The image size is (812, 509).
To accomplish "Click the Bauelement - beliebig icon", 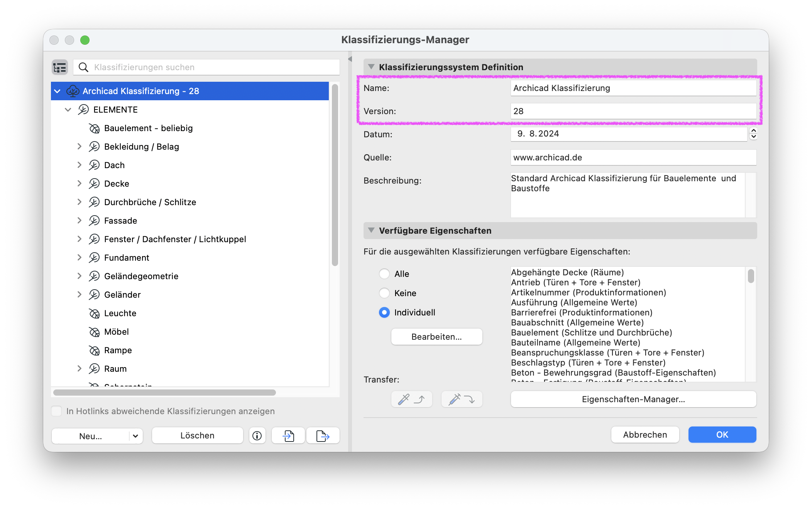I will click(x=94, y=128).
